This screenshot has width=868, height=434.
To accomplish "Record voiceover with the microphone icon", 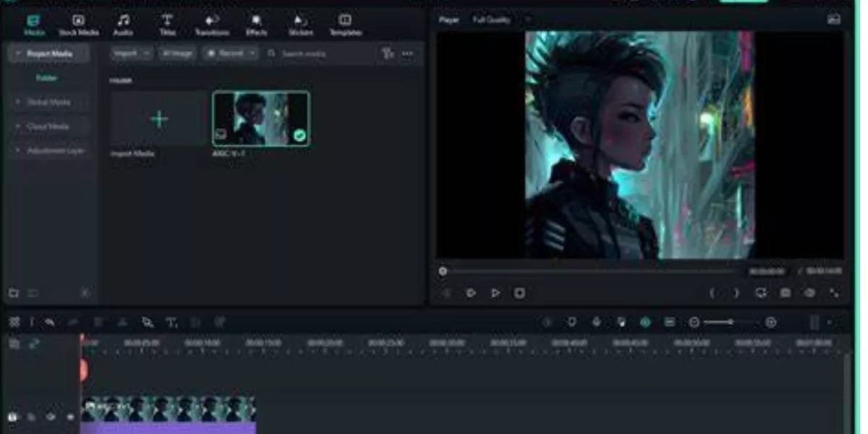I will 596,323.
